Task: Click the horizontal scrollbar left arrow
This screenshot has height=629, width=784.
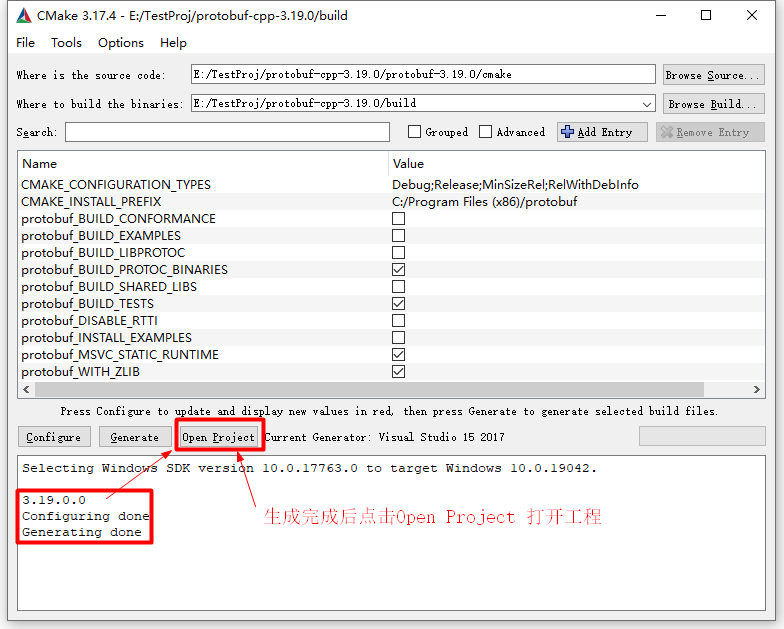Action: tap(26, 390)
